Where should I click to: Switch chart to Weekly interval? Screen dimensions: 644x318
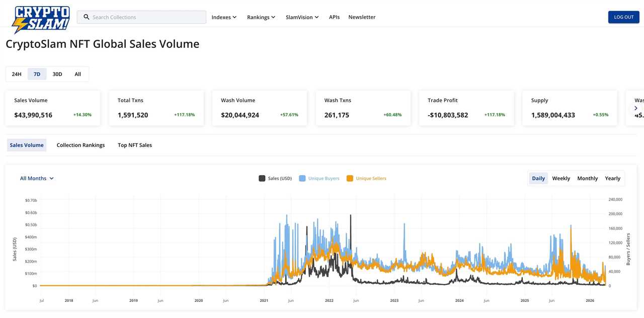tap(561, 178)
